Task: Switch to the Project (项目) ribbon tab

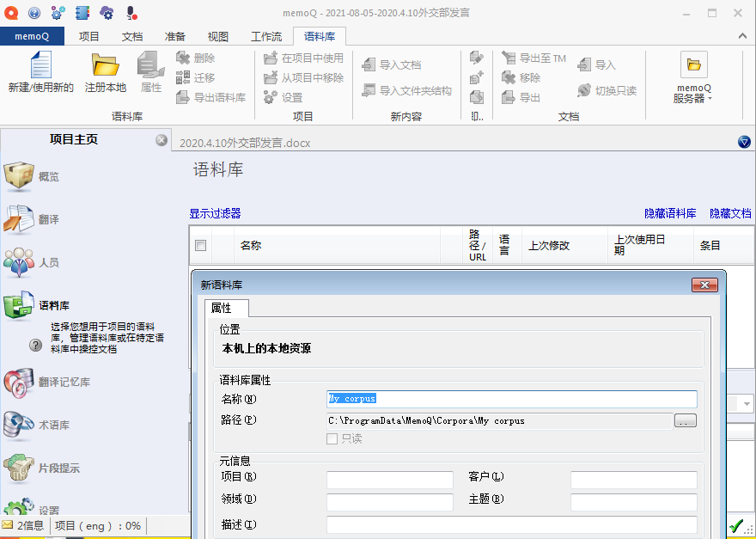Action: tap(88, 36)
